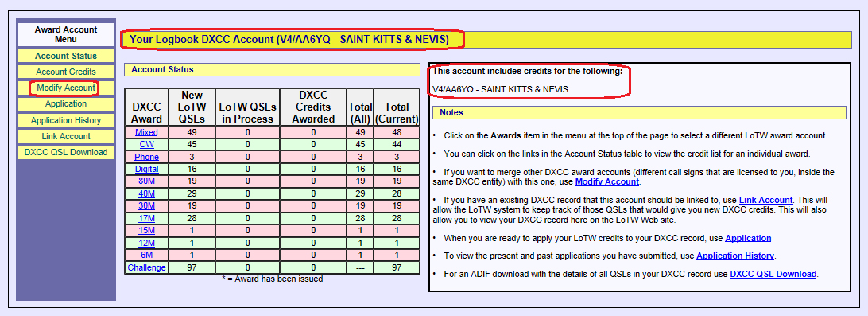The image size is (868, 316).
Task: Open the Challenge award link
Action: [147, 267]
